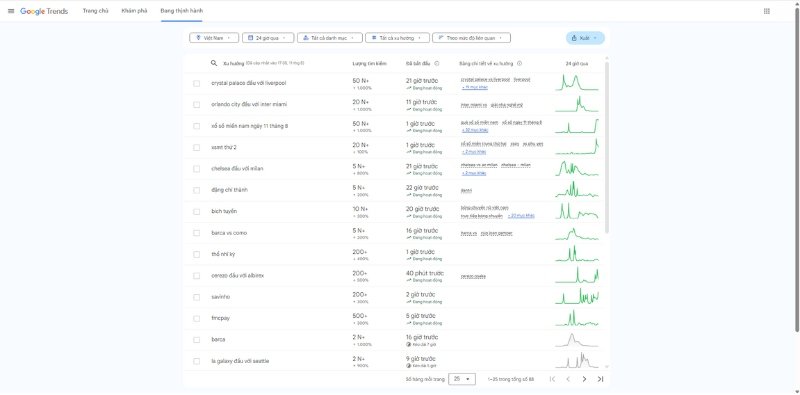Viewport: 800px width, 395px height.
Task: Open trend fmcpay
Action: coord(220,318)
